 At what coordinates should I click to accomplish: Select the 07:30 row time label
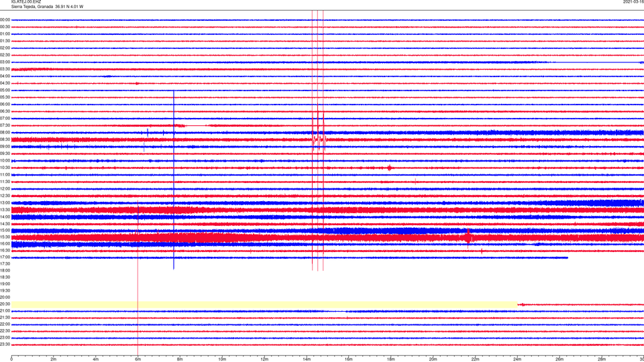(5, 125)
